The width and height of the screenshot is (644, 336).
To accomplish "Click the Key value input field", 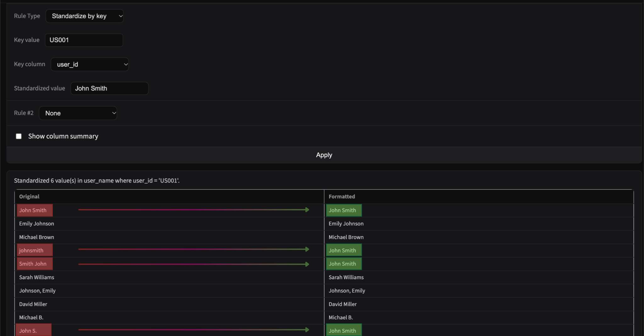I will tap(84, 40).
